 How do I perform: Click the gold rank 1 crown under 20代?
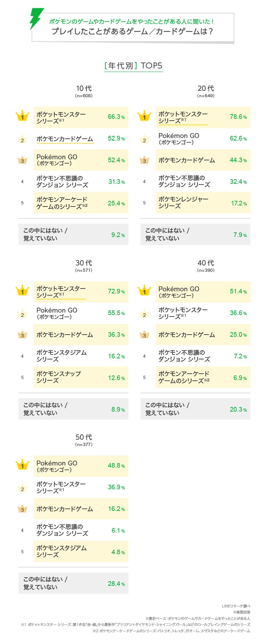[144, 116]
